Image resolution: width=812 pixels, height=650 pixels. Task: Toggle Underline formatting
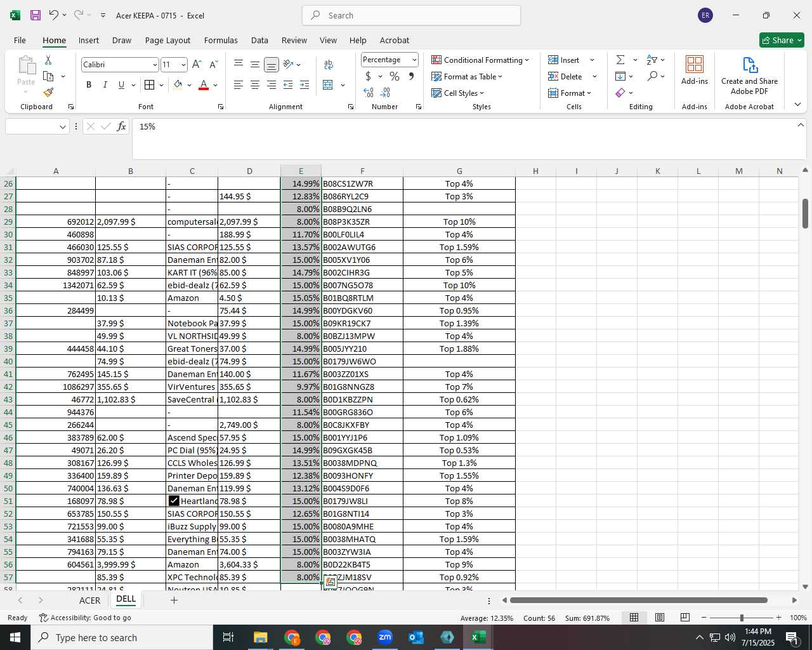(121, 84)
